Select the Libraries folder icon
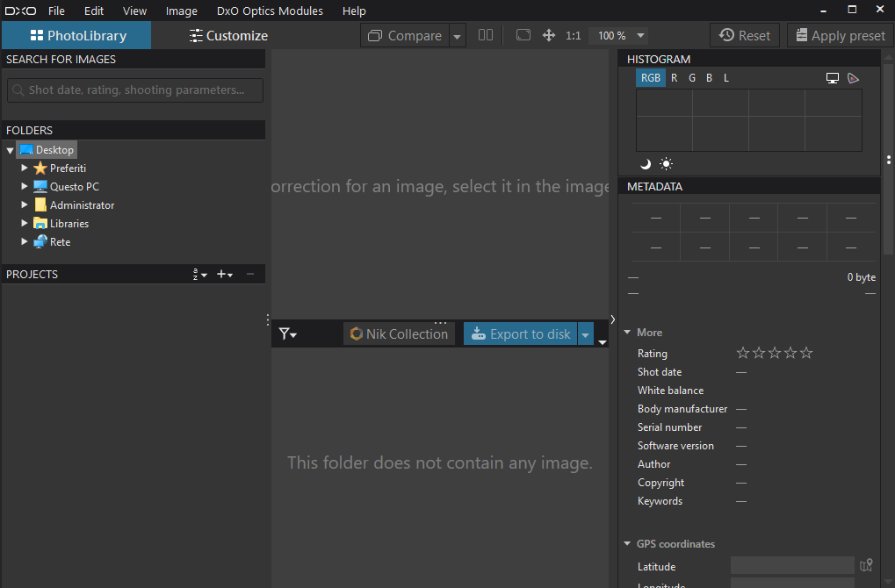Screen dimensions: 895x588 (40, 223)
